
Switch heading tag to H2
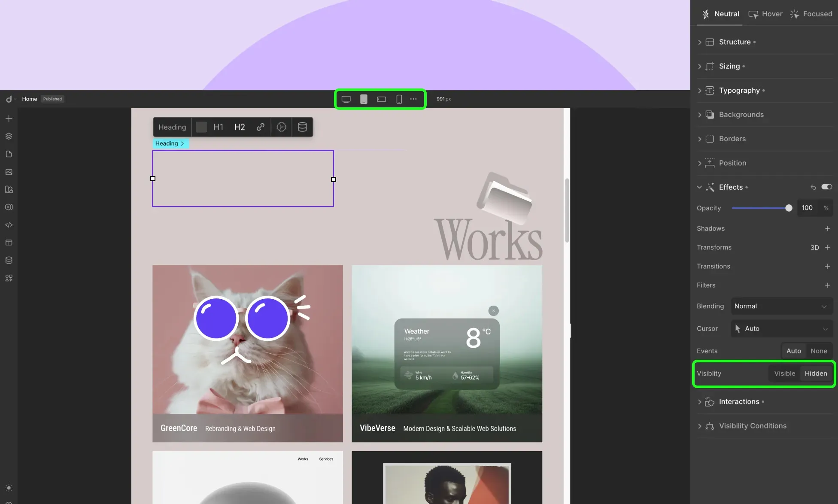tap(240, 127)
